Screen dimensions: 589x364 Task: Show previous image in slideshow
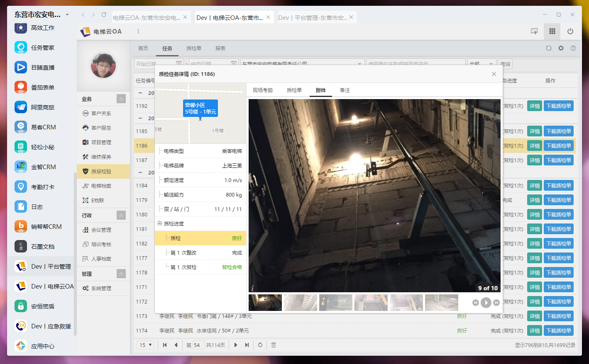click(x=476, y=303)
